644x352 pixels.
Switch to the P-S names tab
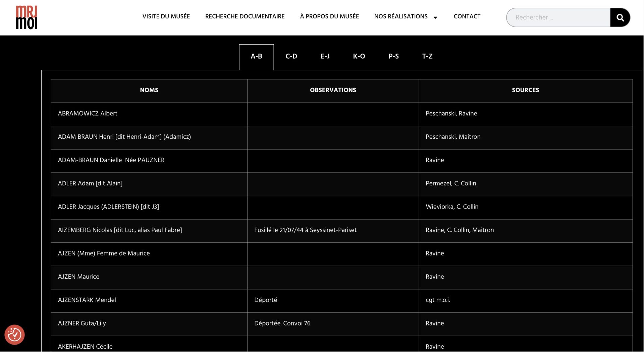coord(393,56)
